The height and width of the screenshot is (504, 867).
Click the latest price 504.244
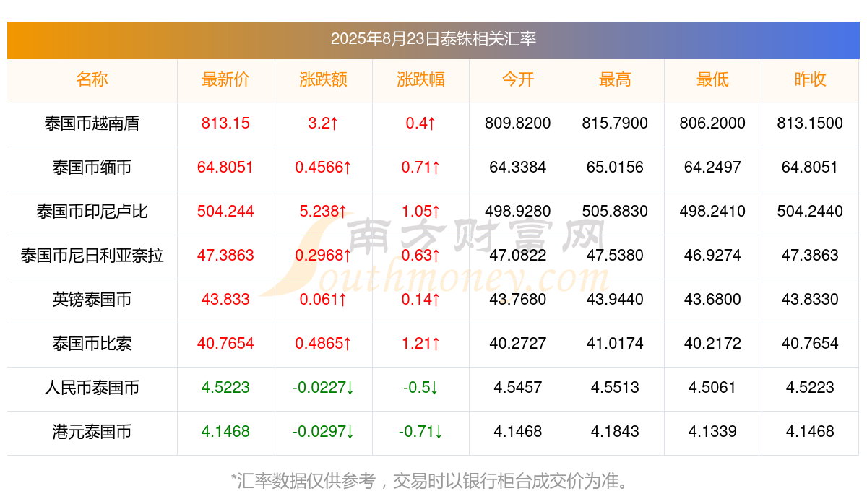coord(225,212)
